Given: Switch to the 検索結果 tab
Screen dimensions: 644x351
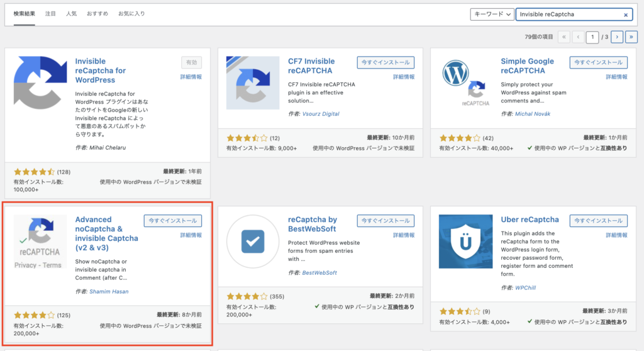Looking at the screenshot, I should tap(25, 14).
